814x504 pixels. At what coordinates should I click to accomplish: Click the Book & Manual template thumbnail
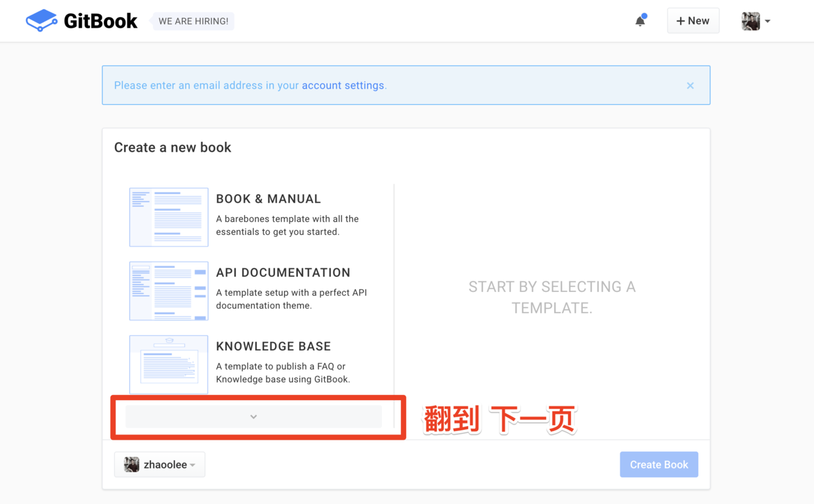[x=169, y=217]
